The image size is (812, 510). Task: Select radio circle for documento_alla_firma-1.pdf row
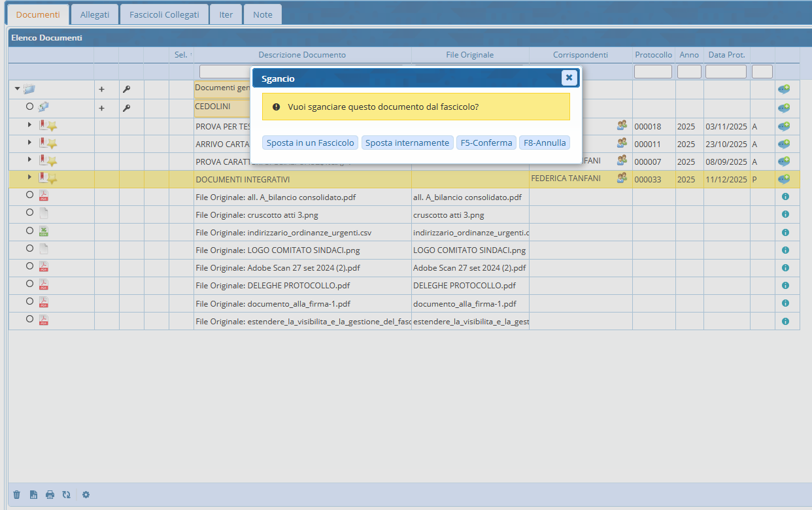pos(29,301)
